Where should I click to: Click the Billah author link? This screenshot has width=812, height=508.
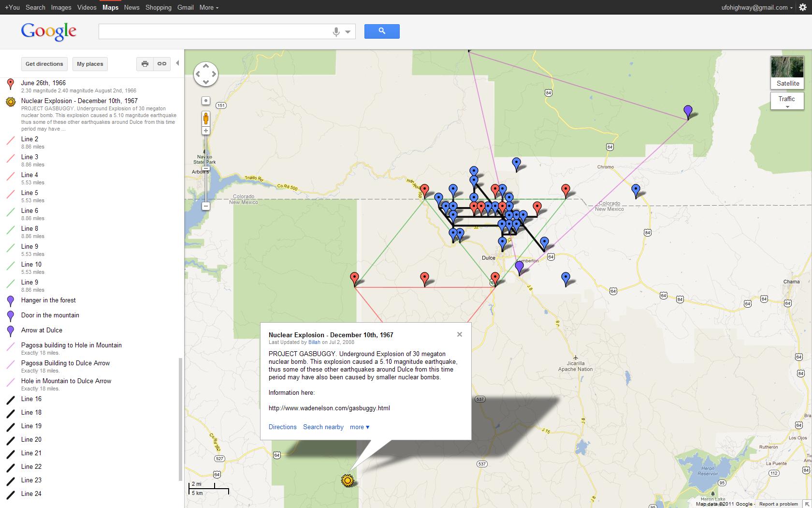pyautogui.click(x=314, y=342)
